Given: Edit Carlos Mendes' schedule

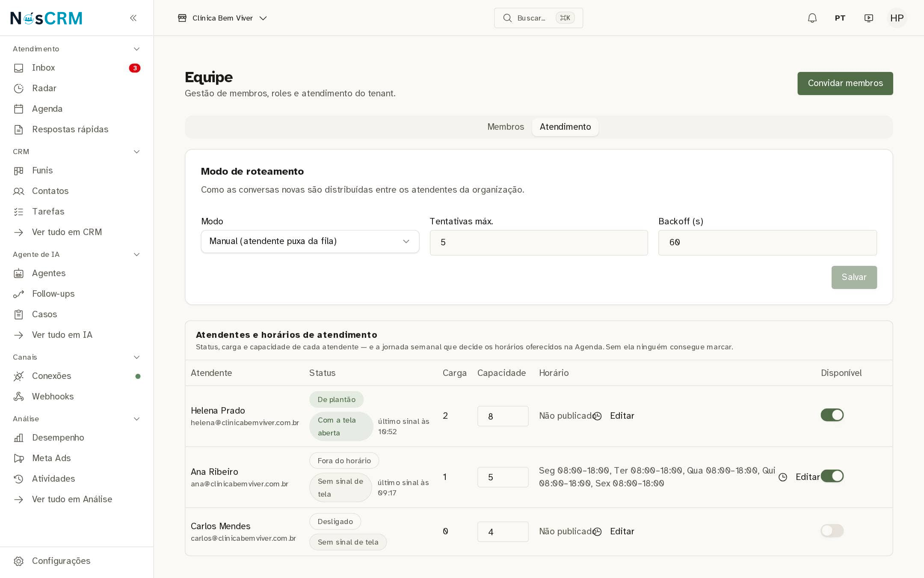Looking at the screenshot, I should pyautogui.click(x=614, y=531).
